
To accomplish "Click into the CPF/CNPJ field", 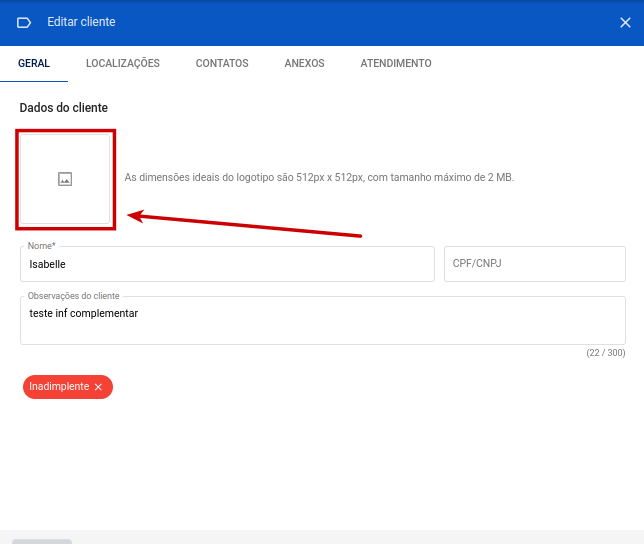I will pyautogui.click(x=534, y=265).
